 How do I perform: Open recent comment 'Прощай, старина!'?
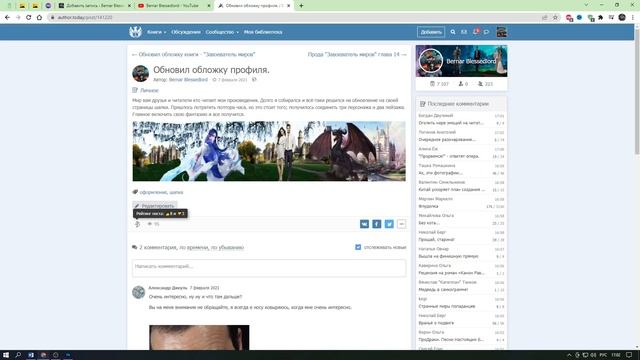pos(436,240)
